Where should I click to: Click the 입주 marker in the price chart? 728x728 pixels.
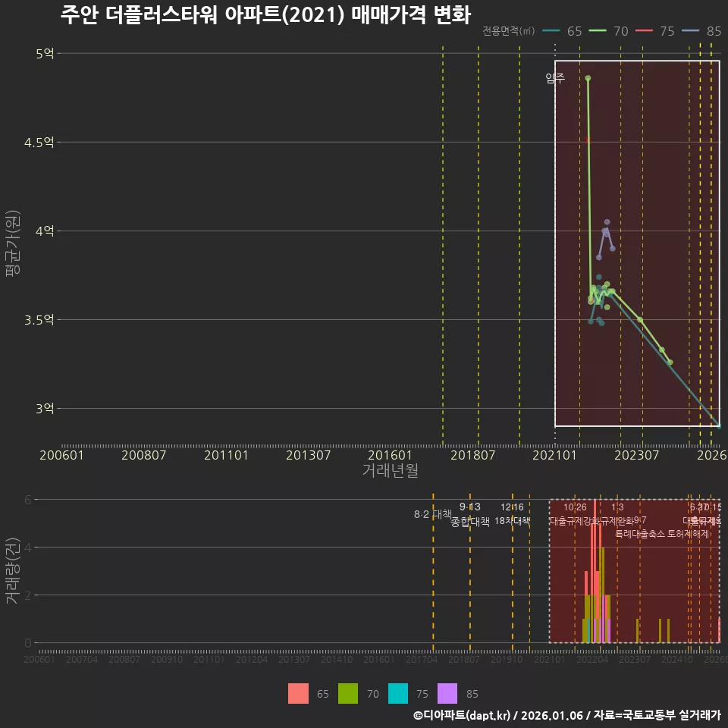555,77
